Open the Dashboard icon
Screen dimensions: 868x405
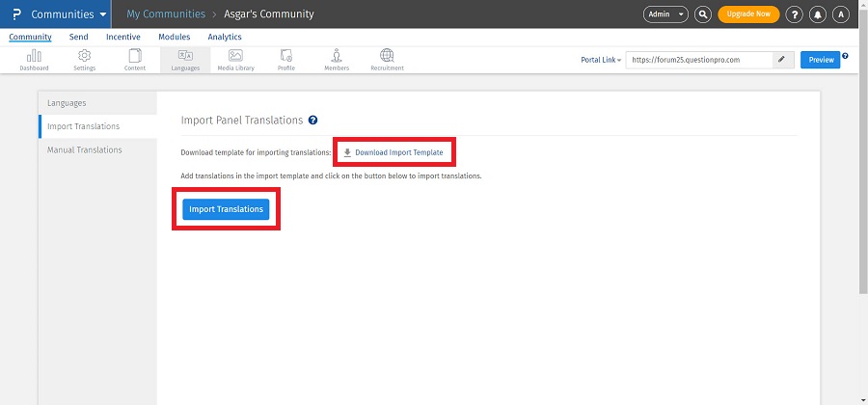(x=34, y=60)
